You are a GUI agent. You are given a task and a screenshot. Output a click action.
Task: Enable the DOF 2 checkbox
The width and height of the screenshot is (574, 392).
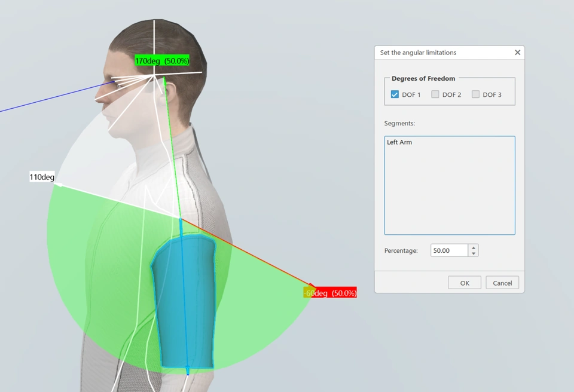click(x=435, y=94)
